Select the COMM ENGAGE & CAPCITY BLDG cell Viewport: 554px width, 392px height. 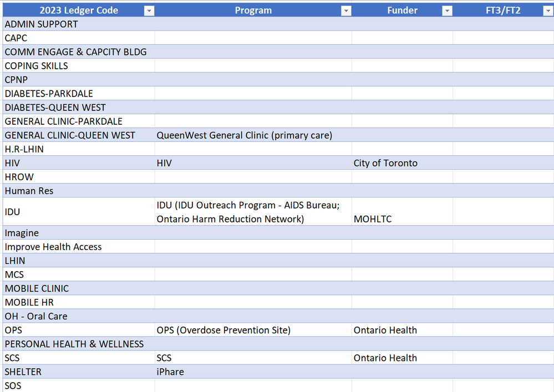tap(79, 52)
